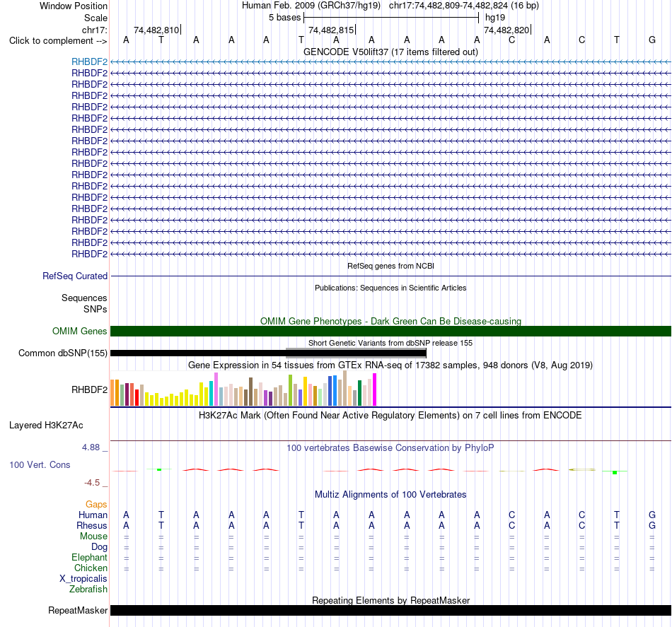Click the hg19 label next to scale bar
This screenshot has width=672, height=627.
(495, 18)
